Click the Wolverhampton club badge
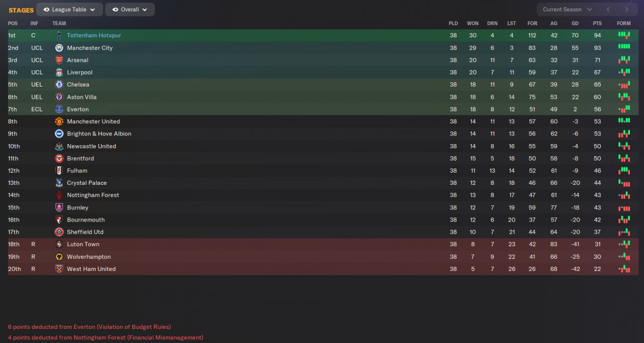644x343 pixels. (59, 257)
